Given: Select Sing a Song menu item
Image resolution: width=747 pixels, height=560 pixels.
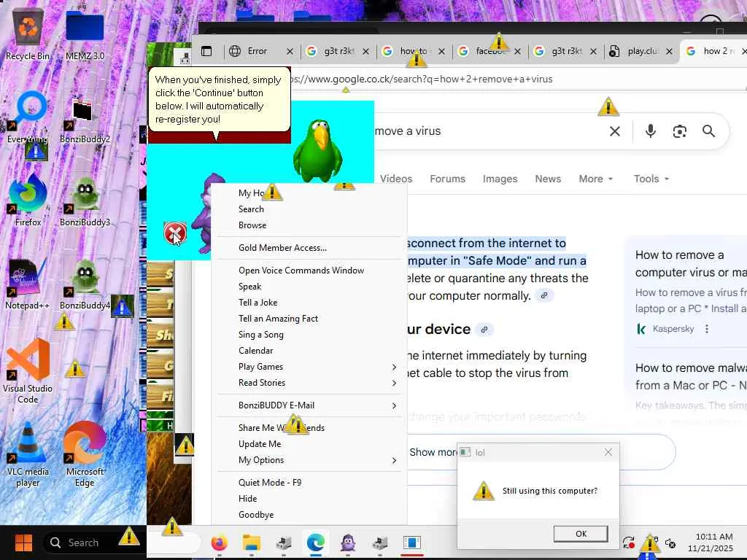Looking at the screenshot, I should 309,335.
